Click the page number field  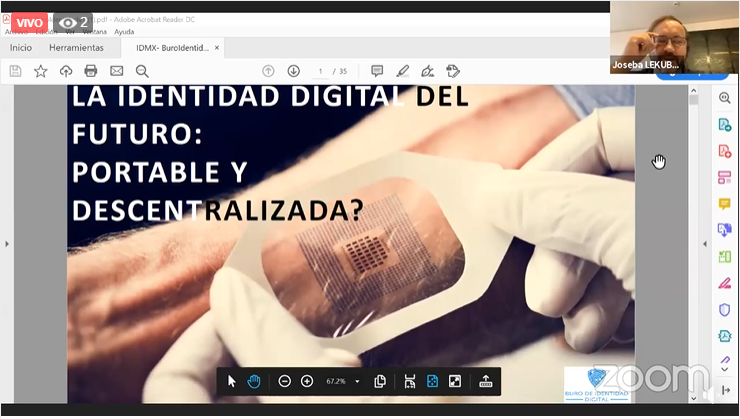[320, 71]
